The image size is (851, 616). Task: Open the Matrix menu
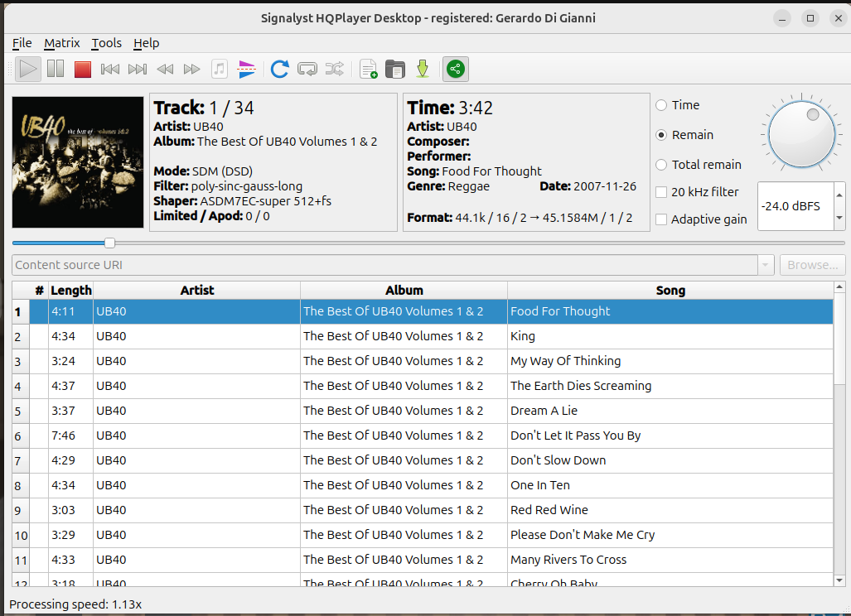tap(62, 43)
